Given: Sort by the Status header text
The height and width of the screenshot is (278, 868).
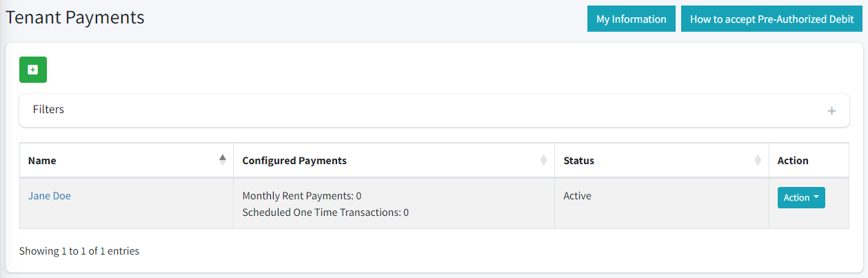Looking at the screenshot, I should [x=578, y=161].
